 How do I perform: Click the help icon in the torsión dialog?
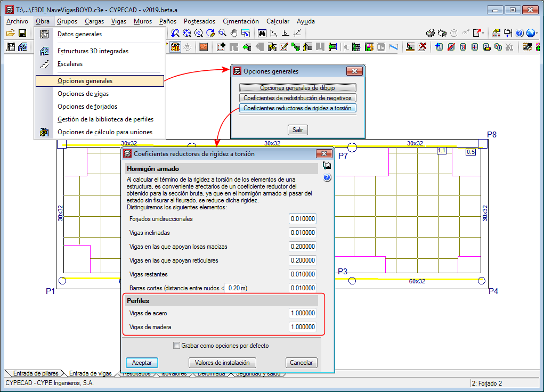(327, 177)
